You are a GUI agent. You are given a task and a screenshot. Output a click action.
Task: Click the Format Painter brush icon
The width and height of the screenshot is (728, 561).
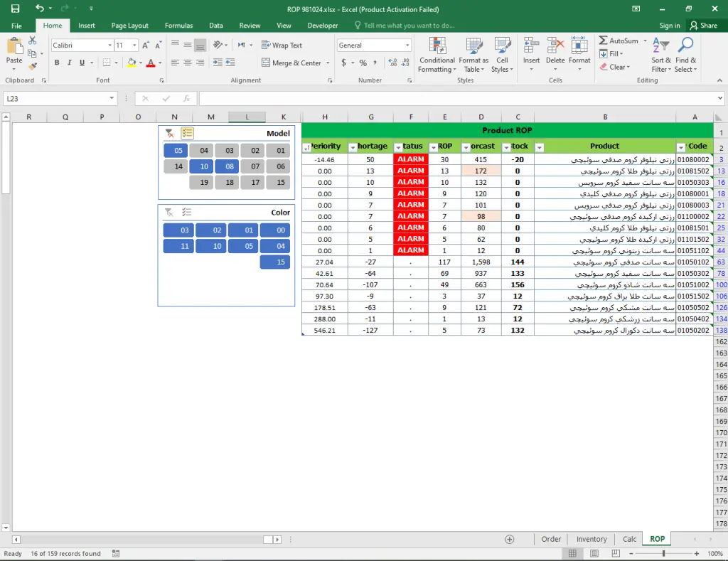point(32,66)
